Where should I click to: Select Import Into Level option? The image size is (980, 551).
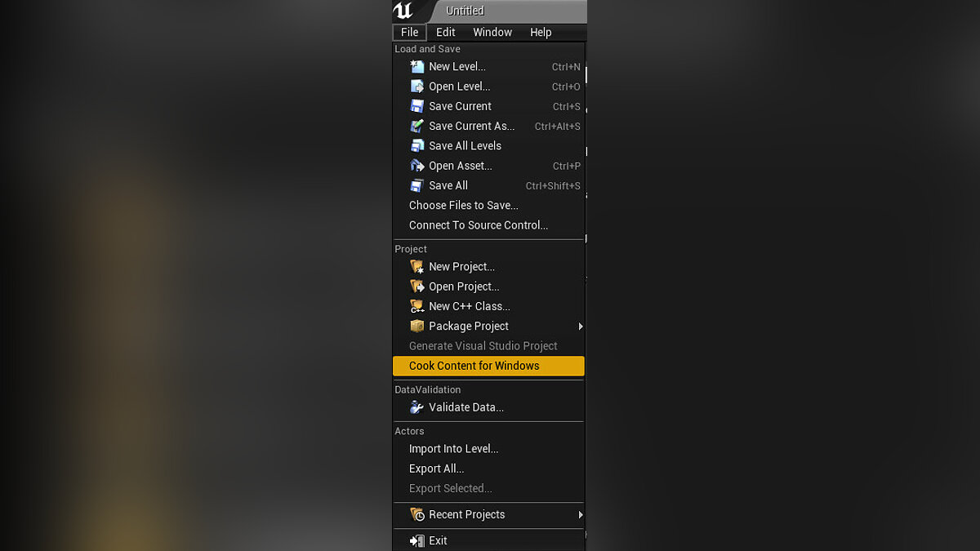pyautogui.click(x=453, y=449)
